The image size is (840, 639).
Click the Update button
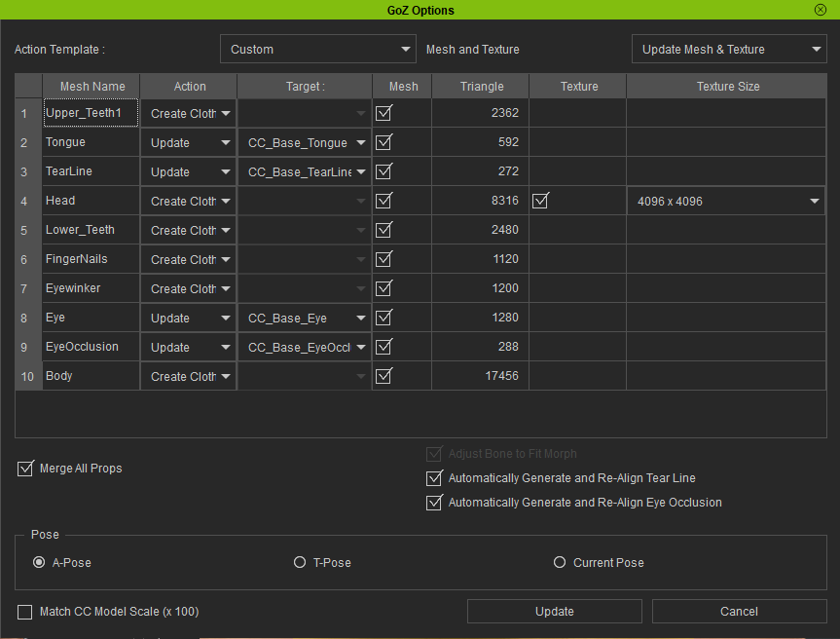click(554, 612)
